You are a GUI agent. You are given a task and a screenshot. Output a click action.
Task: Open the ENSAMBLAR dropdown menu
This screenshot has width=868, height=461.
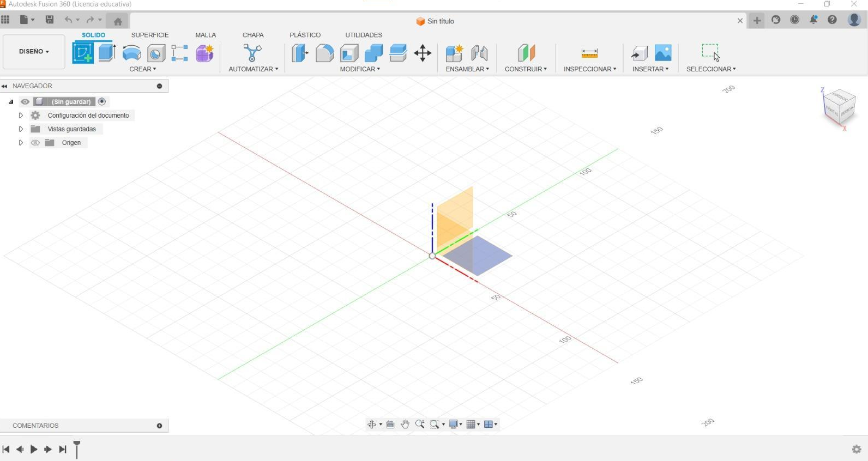(467, 69)
